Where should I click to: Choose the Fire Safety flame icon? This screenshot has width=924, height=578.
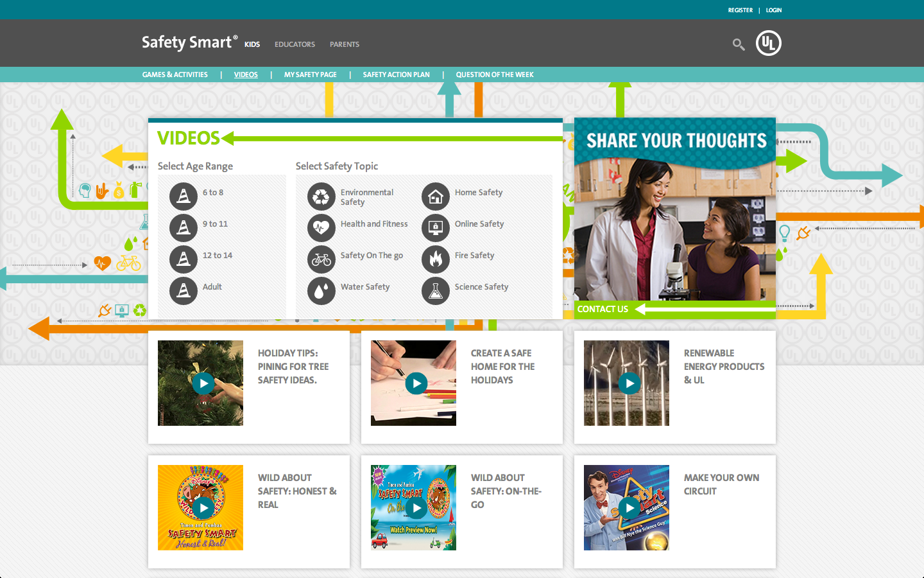point(436,259)
